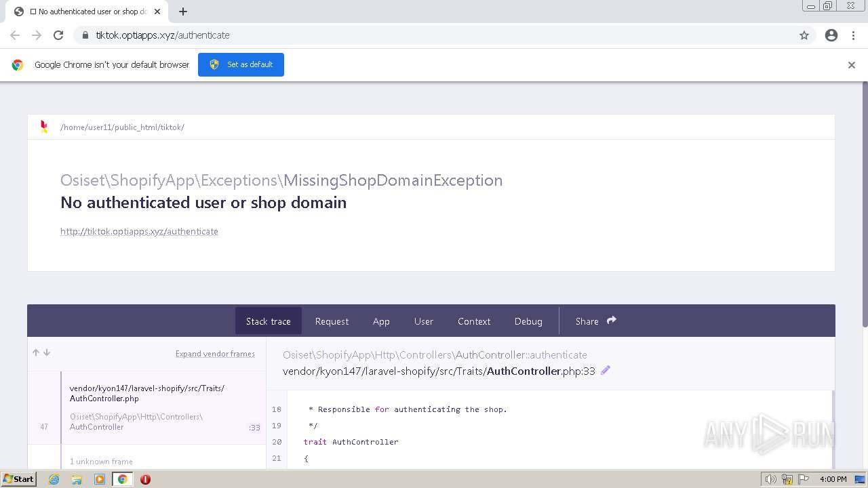
Task: Open the tiktok.optiapps.xyz/authenticate link
Action: click(x=139, y=231)
